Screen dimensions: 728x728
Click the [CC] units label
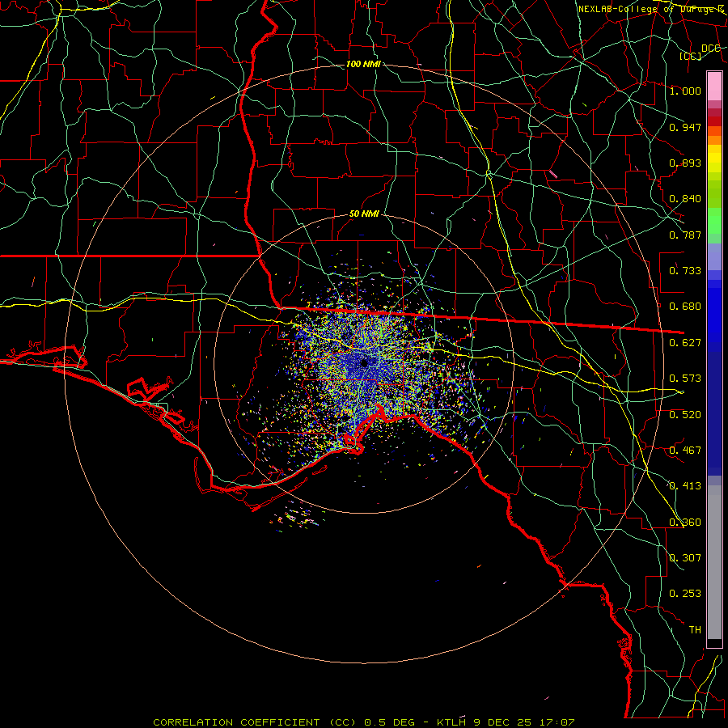(x=691, y=56)
